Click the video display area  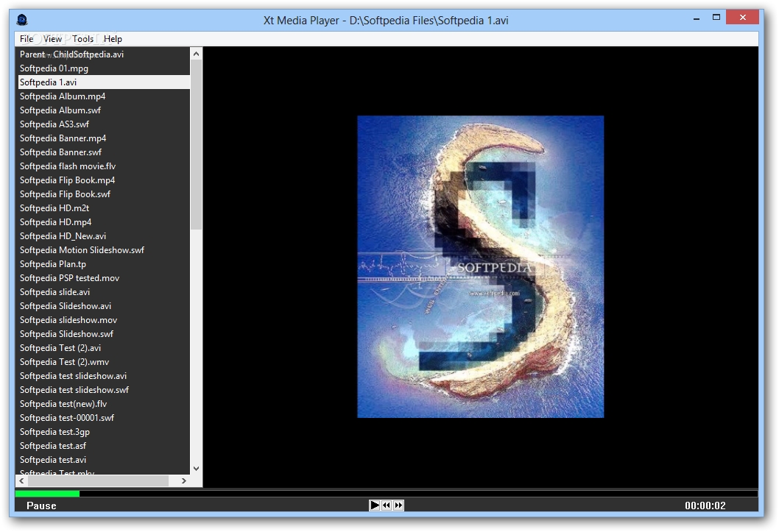480,266
